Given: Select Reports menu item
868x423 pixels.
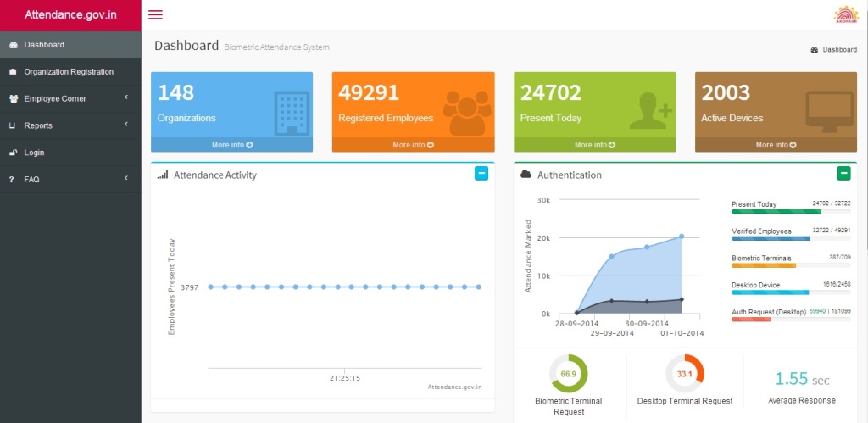Looking at the screenshot, I should (70, 125).
